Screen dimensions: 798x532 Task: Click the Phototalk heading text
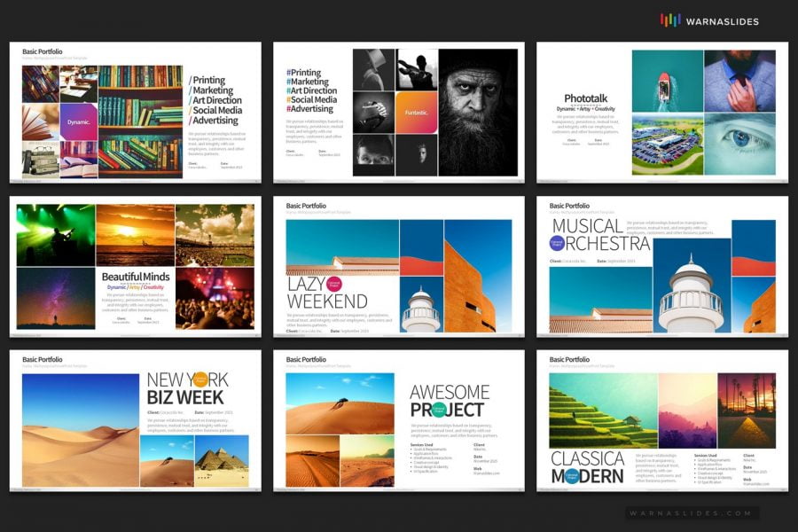(x=585, y=98)
